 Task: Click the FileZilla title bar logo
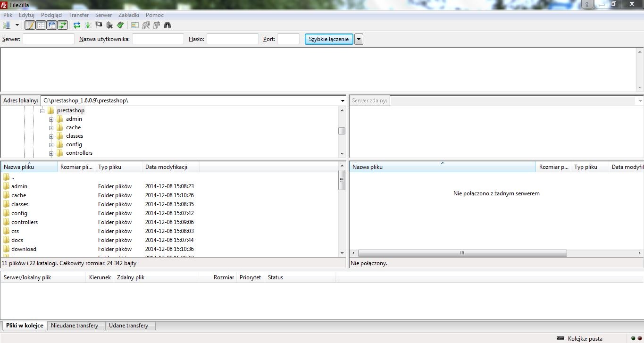tap(4, 5)
